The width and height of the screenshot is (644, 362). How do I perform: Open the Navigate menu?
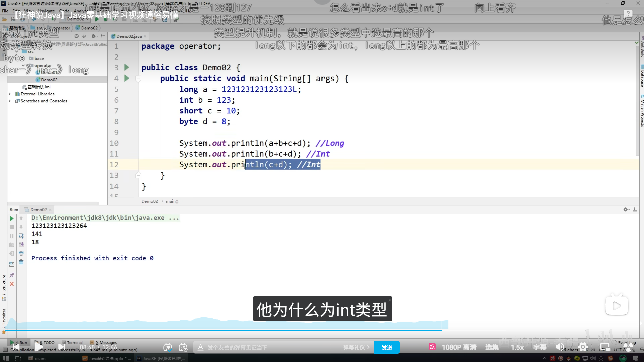pos(46,11)
